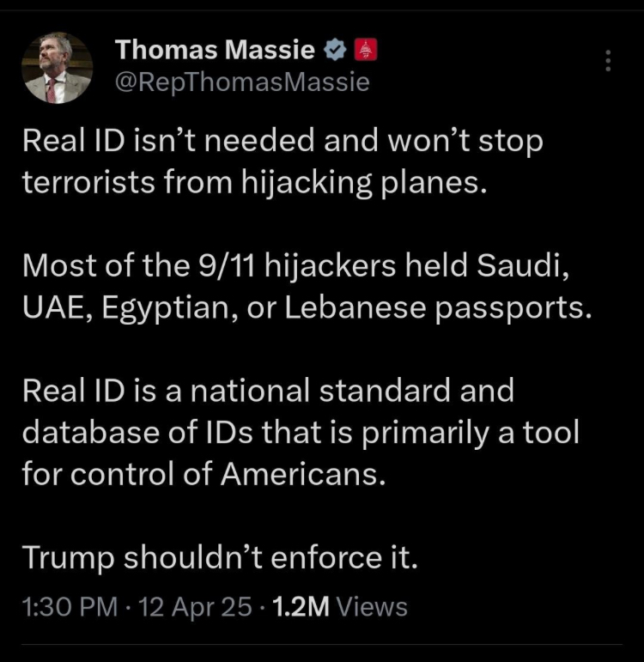Click the 'Trump shouldn't enforce it' line

pyautogui.click(x=220, y=557)
